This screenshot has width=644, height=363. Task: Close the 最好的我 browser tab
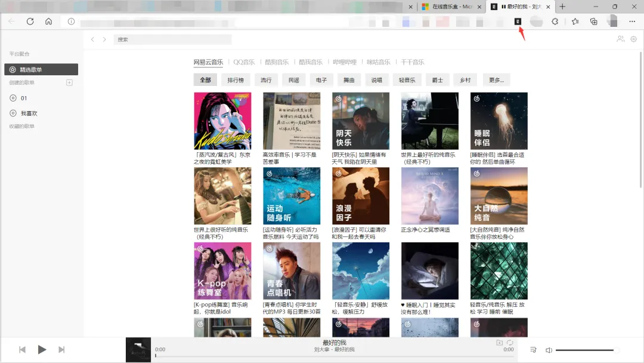tap(548, 7)
